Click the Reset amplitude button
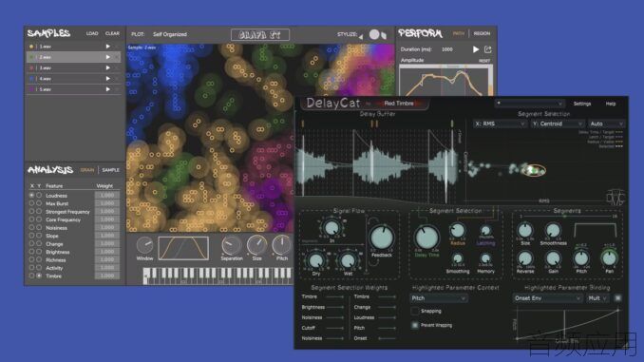This screenshot has height=362, width=644. coord(484,61)
